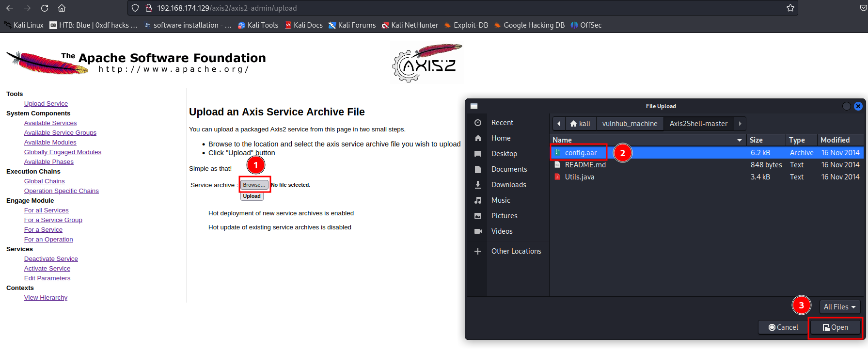Open the Exploit-DB bookmark
868x354 pixels.
coord(466,25)
